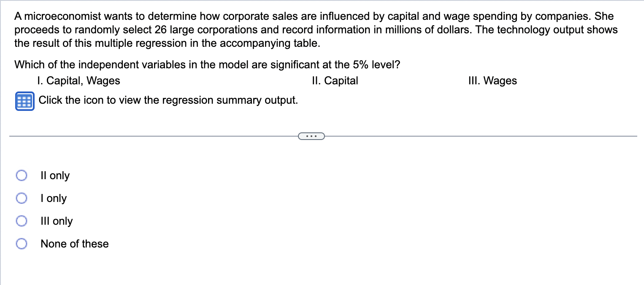The height and width of the screenshot is (285, 644).
Task: Expand the answer section using the dots handle
Action: coord(311,136)
